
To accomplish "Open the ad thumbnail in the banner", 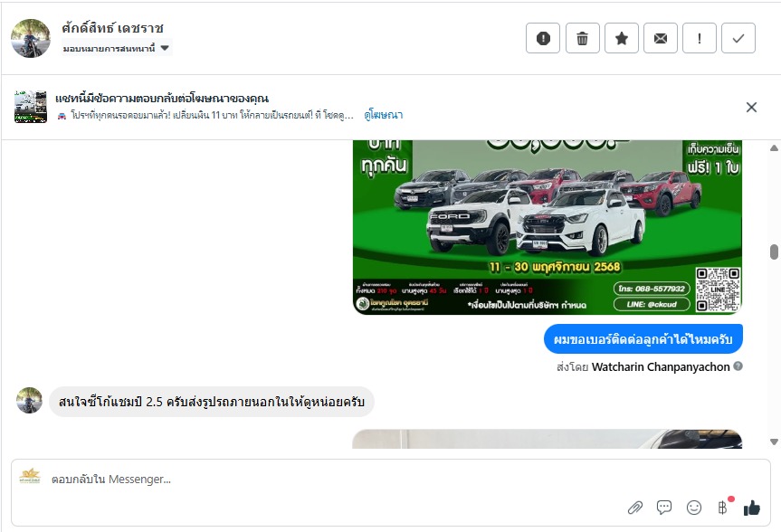I will point(31,107).
